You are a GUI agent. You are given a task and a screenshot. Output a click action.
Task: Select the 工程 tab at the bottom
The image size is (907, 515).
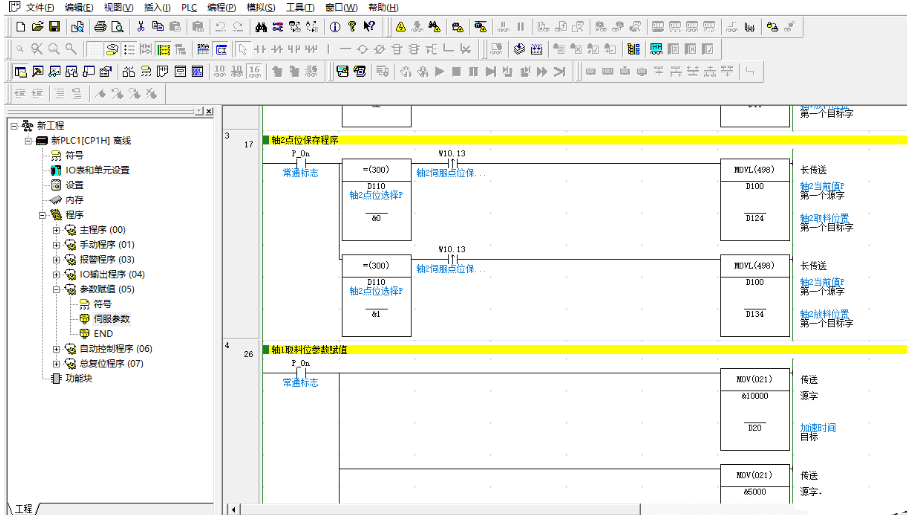(x=25, y=508)
